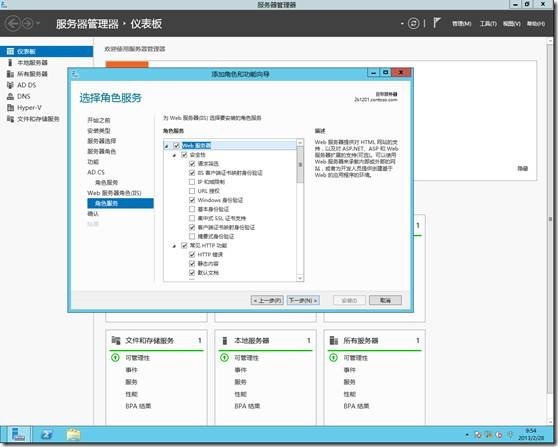This screenshot has width=558, height=447.
Task: Go to the AD CS wizard step
Action: (96, 172)
